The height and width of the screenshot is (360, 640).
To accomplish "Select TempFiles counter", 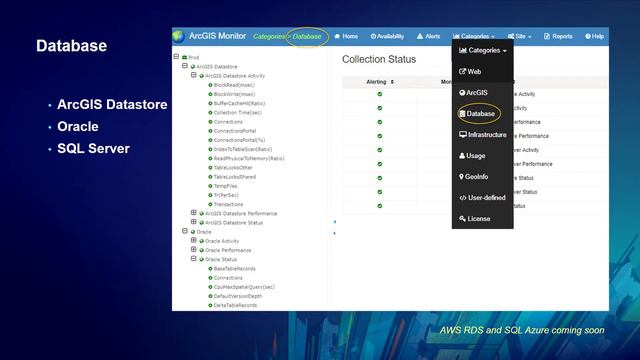I will [225, 186].
